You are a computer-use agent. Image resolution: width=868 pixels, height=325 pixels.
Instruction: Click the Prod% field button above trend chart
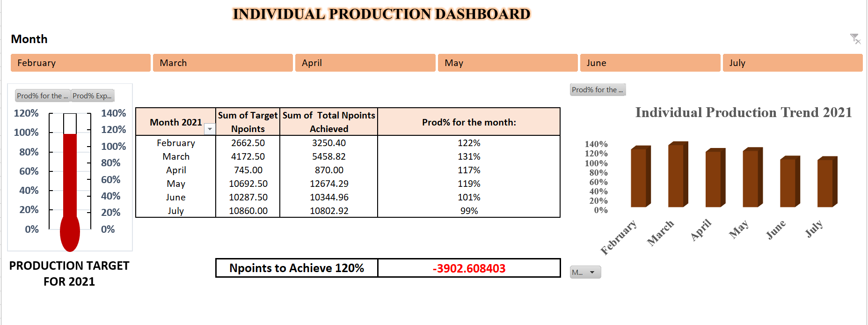[598, 89]
